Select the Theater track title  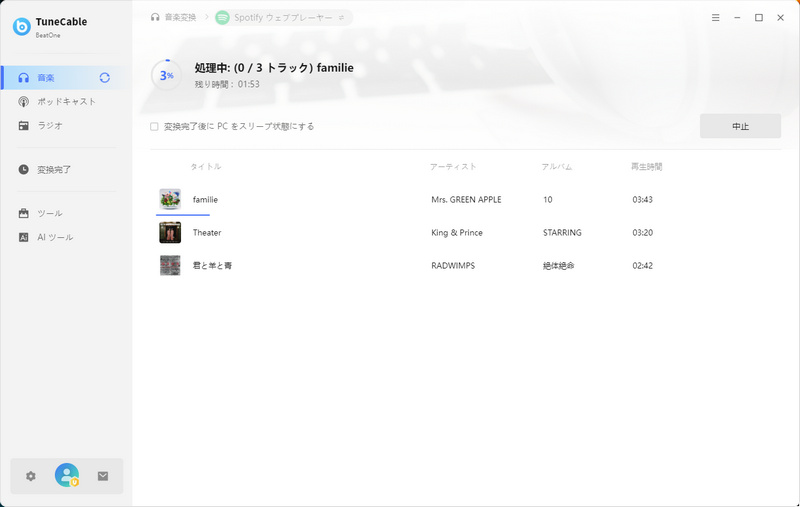(x=207, y=233)
